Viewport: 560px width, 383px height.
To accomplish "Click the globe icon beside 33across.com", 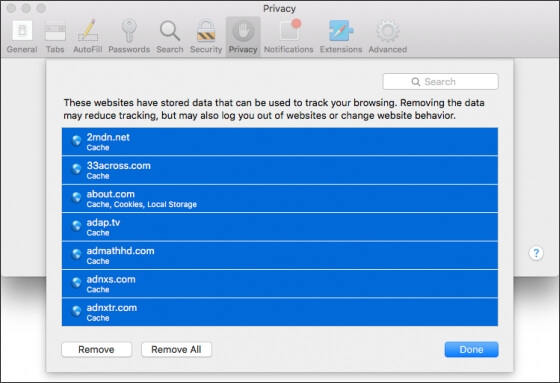I will tap(76, 169).
